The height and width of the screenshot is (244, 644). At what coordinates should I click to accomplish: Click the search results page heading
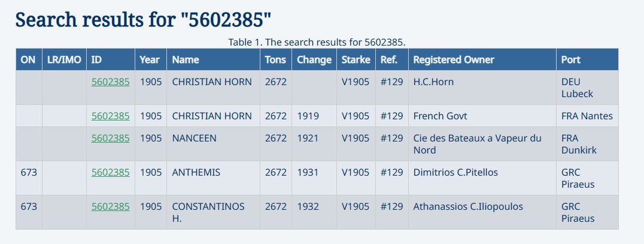coord(144,20)
